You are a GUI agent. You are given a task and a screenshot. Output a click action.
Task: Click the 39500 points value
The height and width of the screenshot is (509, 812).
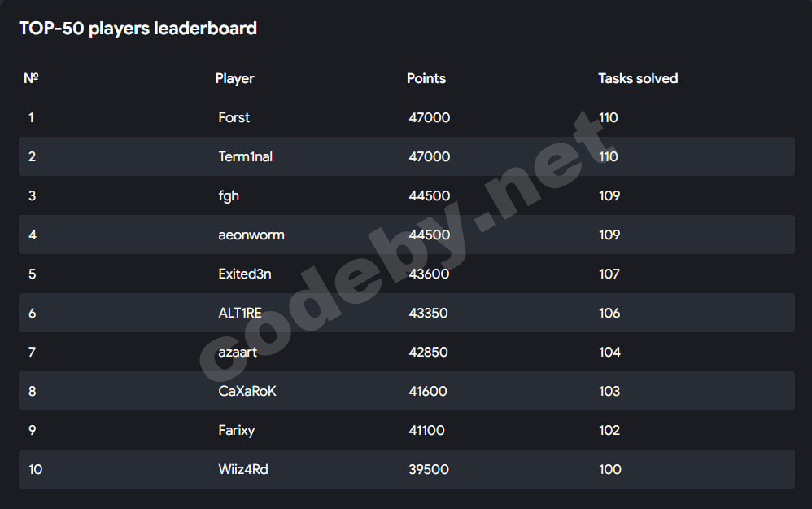pos(428,469)
